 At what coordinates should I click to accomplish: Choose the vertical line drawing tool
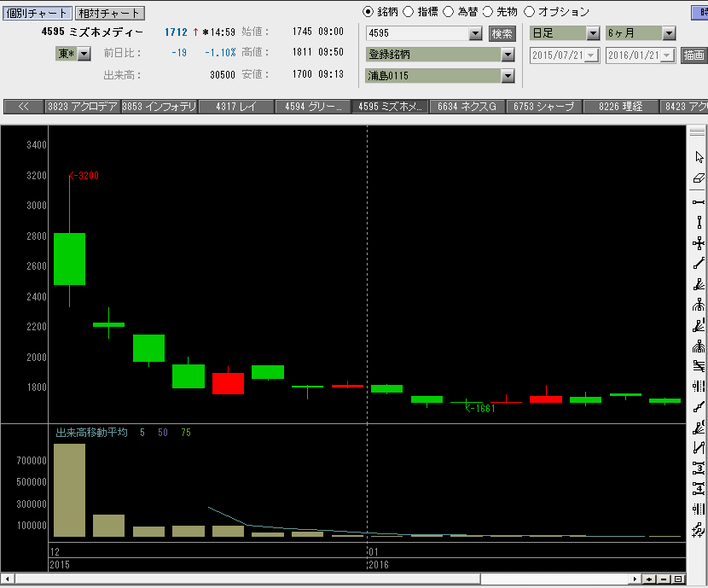[699, 222]
